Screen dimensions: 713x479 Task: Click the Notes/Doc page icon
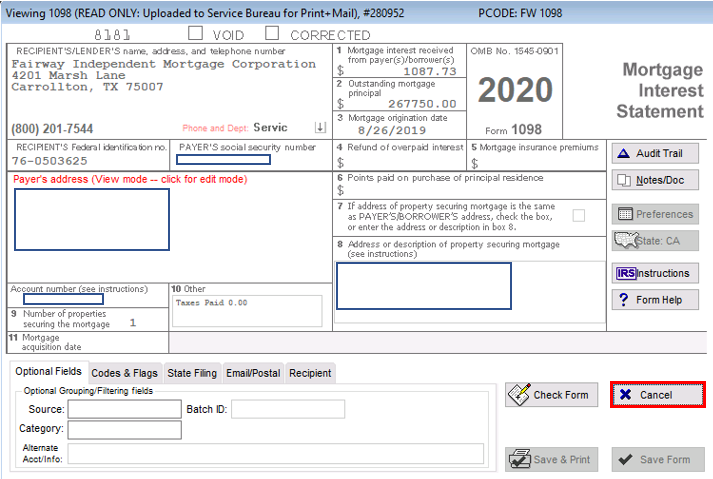(x=624, y=181)
